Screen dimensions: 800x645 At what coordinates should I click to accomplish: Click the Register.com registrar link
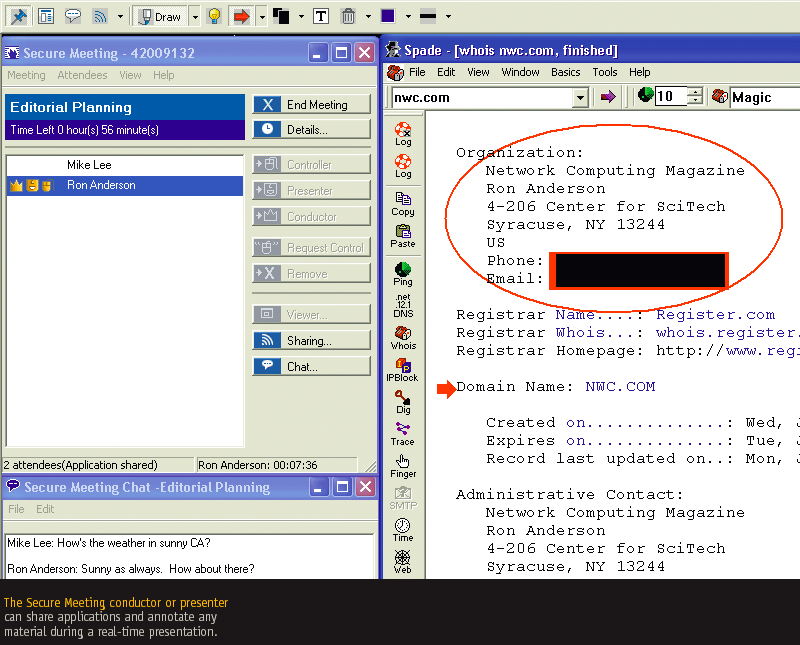click(x=715, y=315)
